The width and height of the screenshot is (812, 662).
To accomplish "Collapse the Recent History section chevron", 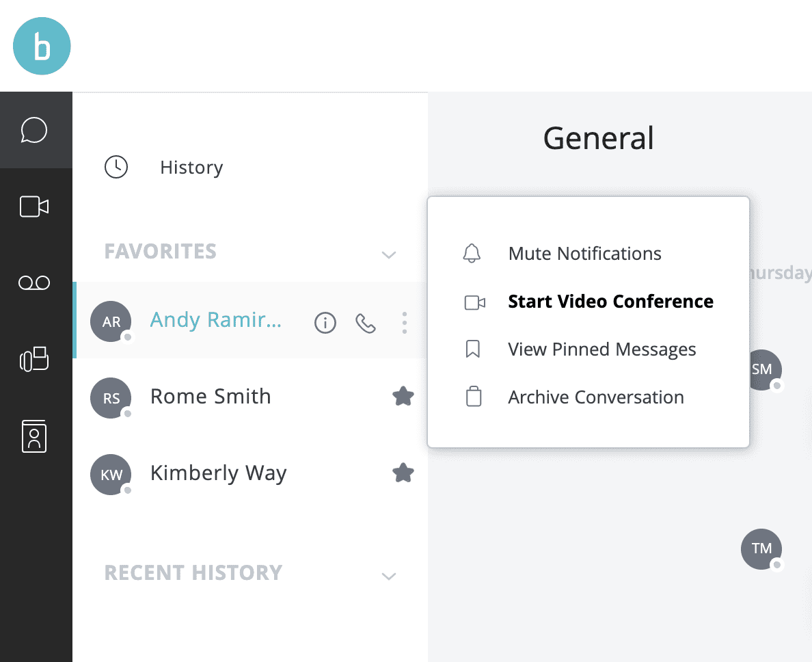I will coord(389,576).
